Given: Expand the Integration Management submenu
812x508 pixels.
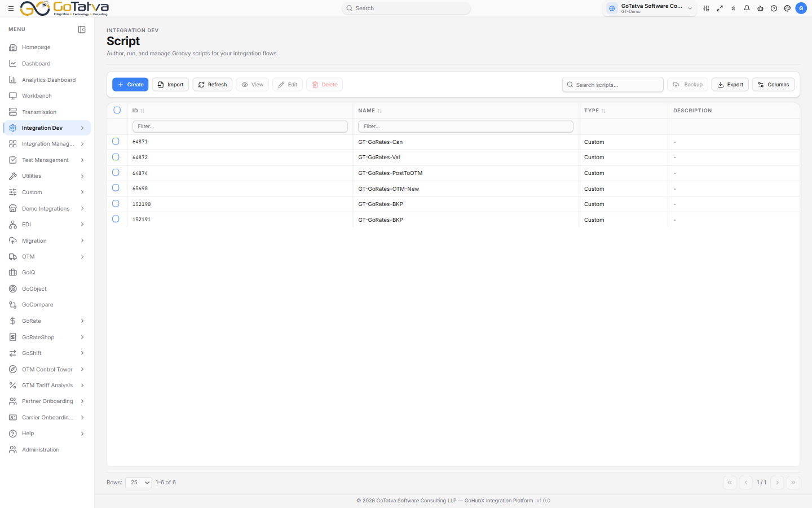Looking at the screenshot, I should pyautogui.click(x=47, y=144).
